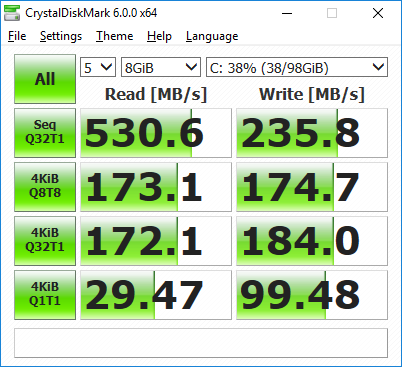Screen dimensions: 402x367
Task: Start the 4KiB Q1T1 test
Action: pos(45,295)
